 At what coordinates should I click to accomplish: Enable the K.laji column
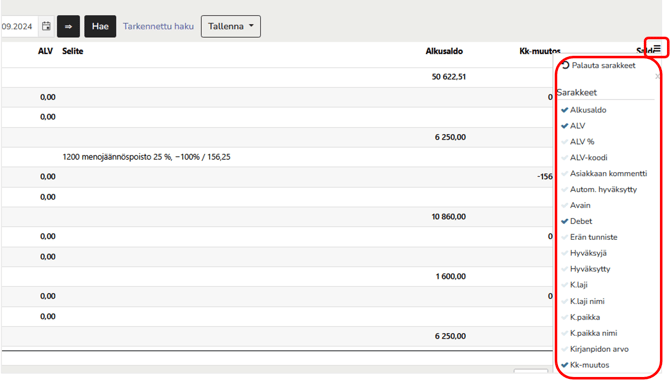click(574, 285)
